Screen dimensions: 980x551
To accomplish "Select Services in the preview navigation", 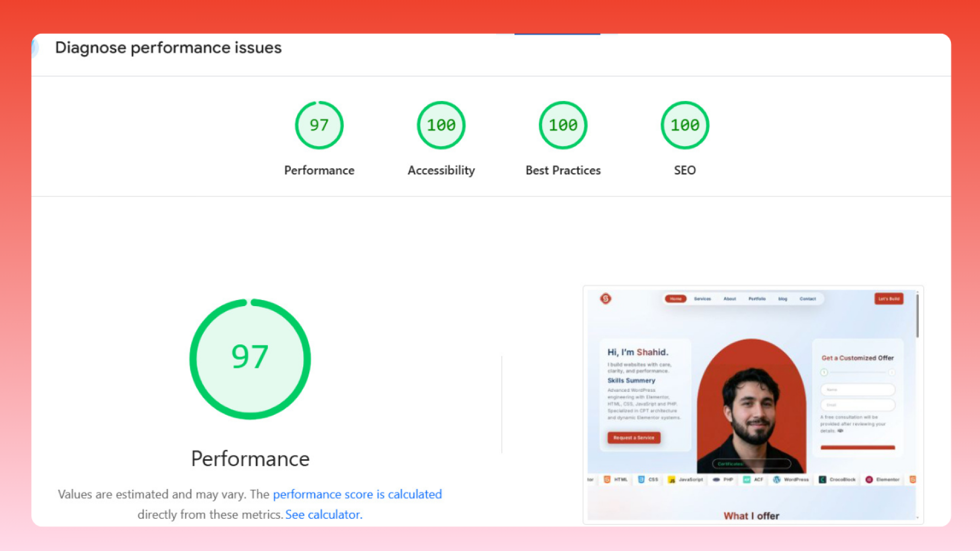I will pyautogui.click(x=702, y=299).
